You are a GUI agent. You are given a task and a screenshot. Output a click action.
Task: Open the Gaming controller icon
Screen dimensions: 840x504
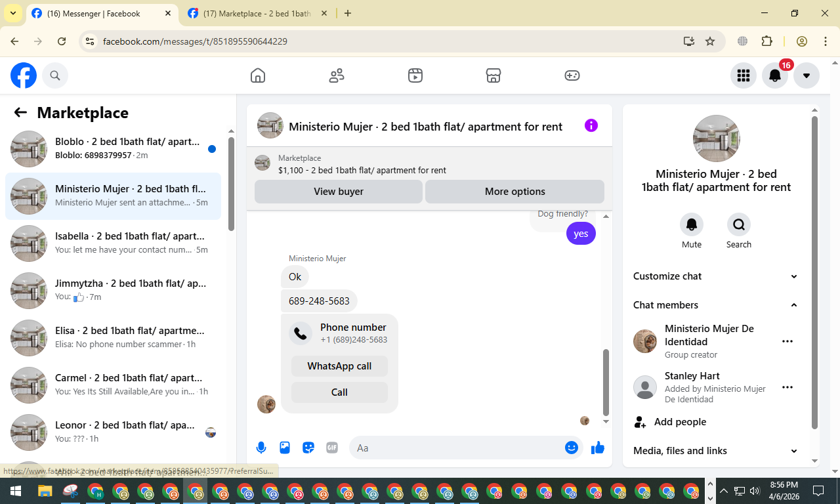[x=572, y=75]
